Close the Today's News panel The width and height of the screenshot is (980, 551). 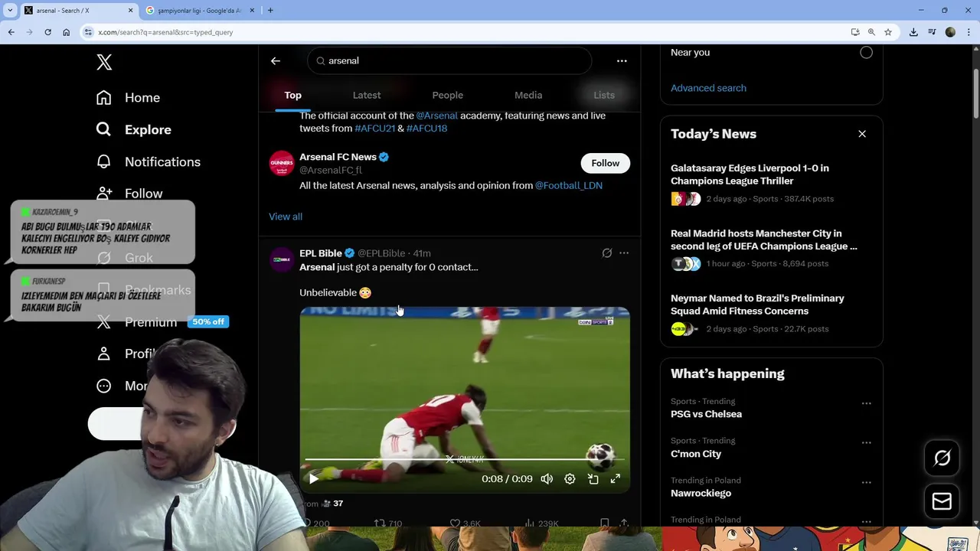(x=862, y=134)
